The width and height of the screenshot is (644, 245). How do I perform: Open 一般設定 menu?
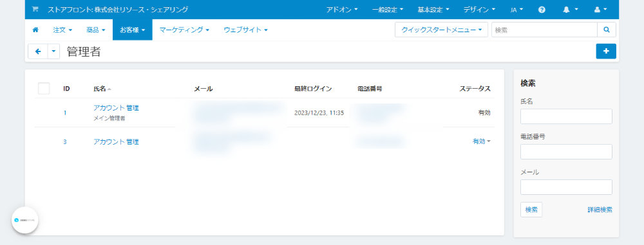click(388, 10)
